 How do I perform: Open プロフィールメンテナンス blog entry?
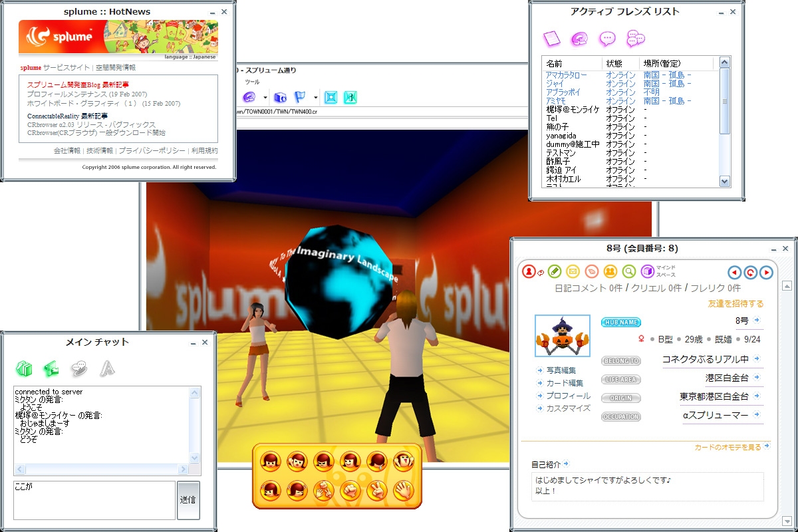tap(87, 94)
